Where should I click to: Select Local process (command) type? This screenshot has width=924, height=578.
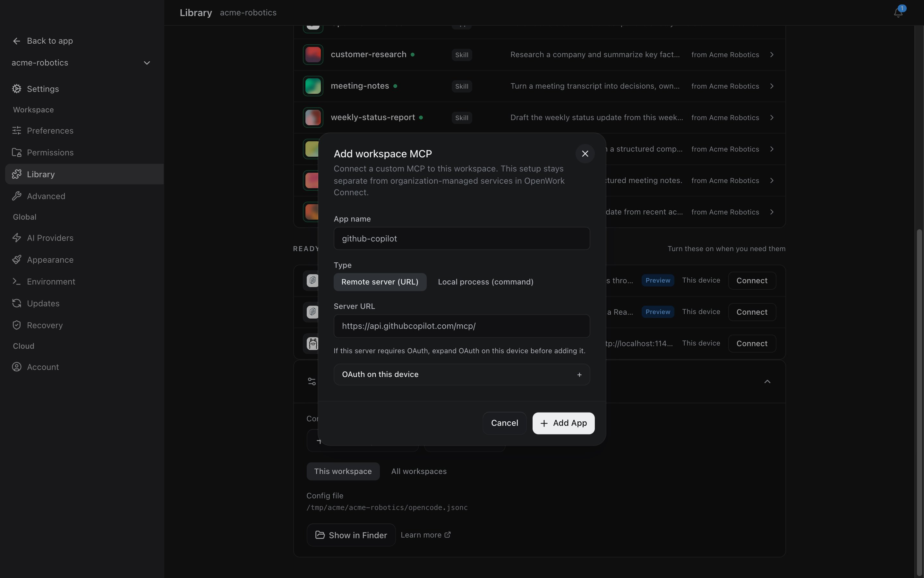pos(486,282)
